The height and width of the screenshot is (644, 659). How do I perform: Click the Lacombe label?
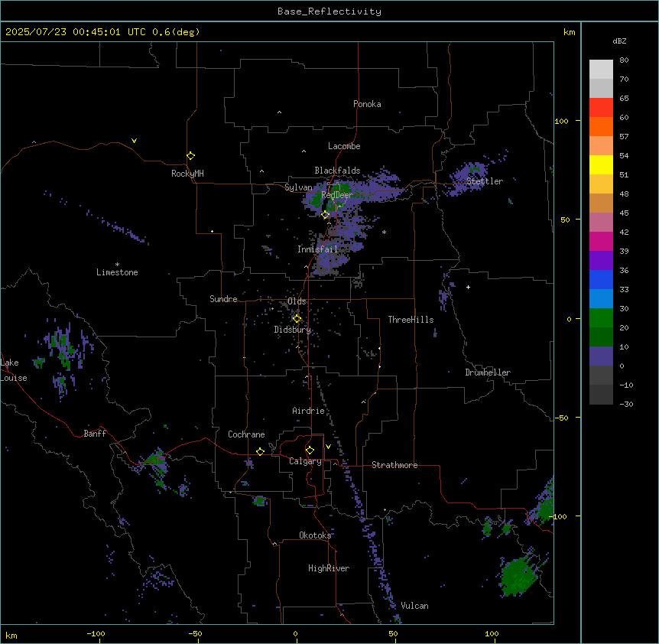click(x=344, y=146)
